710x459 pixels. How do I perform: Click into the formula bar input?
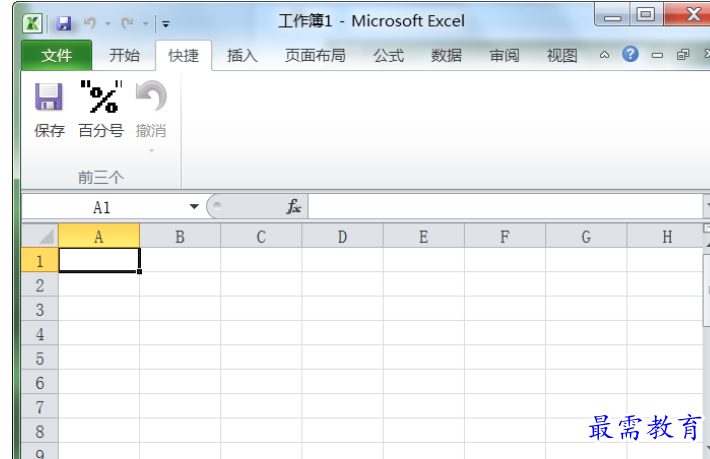pos(505,207)
